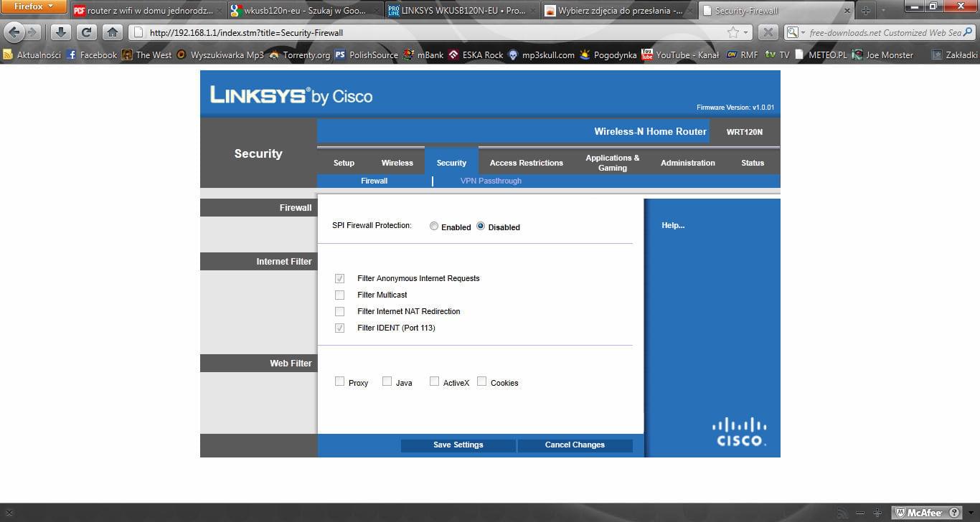Open the TV bookmark
The width and height of the screenshot is (980, 522).
tap(778, 54)
